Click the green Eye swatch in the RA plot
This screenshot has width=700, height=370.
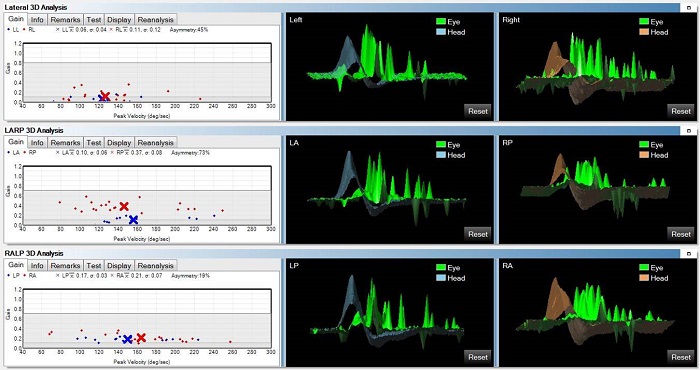[644, 267]
